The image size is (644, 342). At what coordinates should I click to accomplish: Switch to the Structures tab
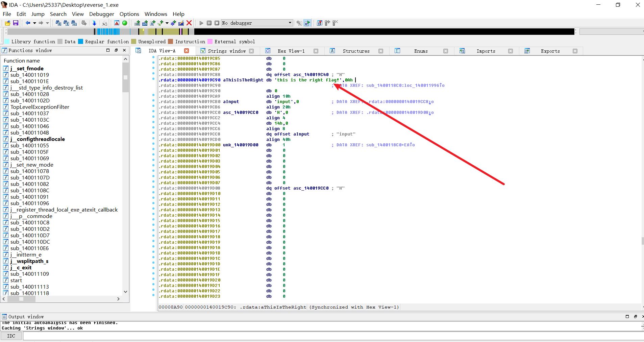coord(356,51)
